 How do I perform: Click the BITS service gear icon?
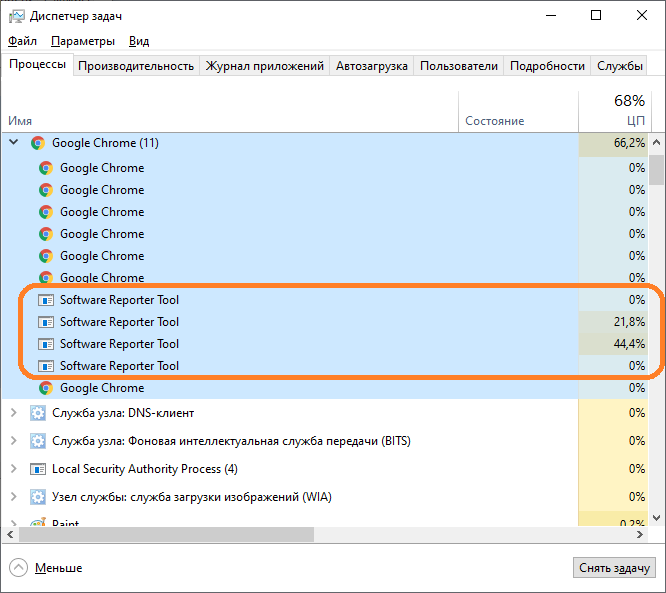coord(38,441)
